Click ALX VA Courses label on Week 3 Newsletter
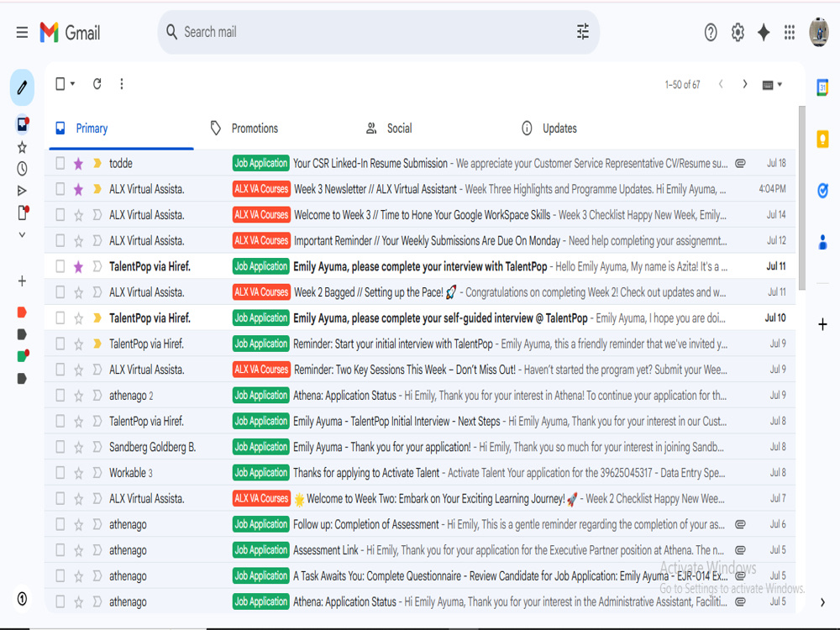Viewport: 840px width, 630px height. [261, 188]
